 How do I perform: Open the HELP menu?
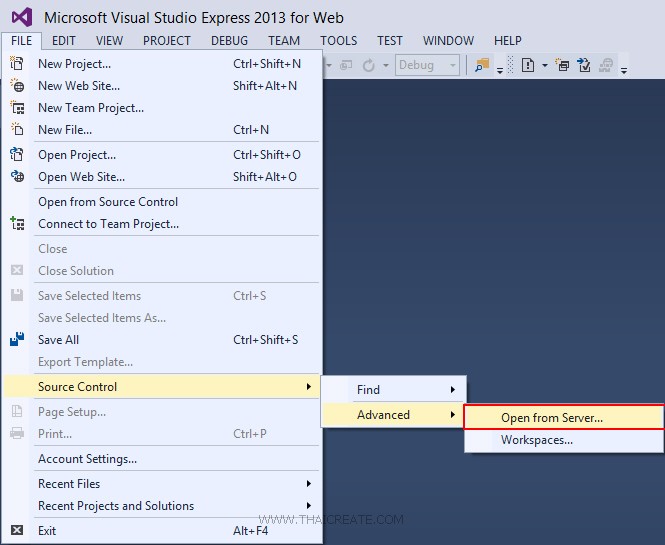pyautogui.click(x=508, y=41)
